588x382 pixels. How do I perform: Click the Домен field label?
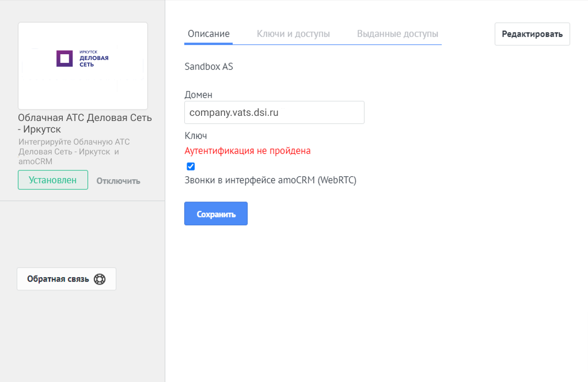[198, 94]
